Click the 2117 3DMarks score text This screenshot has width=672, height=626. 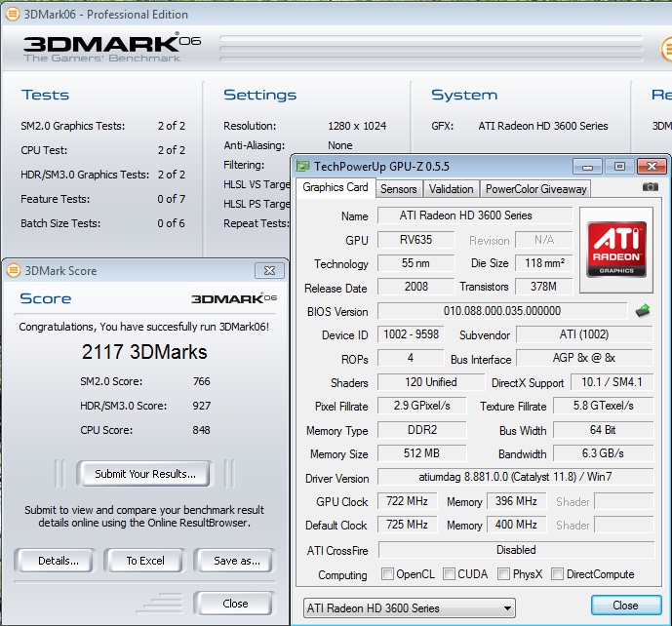pyautogui.click(x=144, y=352)
